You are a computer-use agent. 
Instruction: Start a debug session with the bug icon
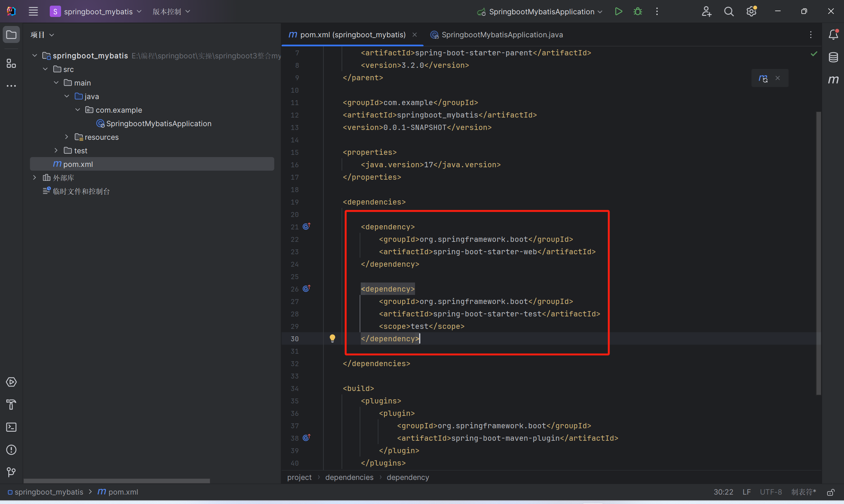[x=638, y=12]
